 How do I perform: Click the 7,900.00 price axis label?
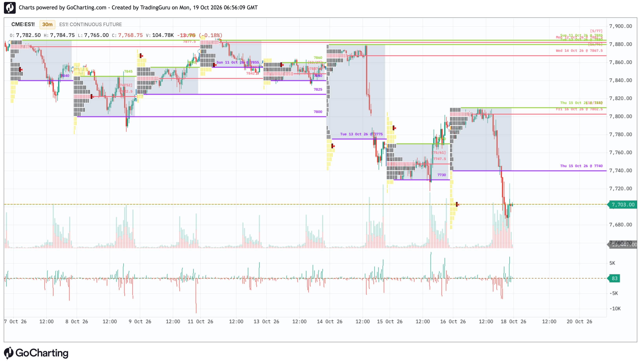point(620,26)
